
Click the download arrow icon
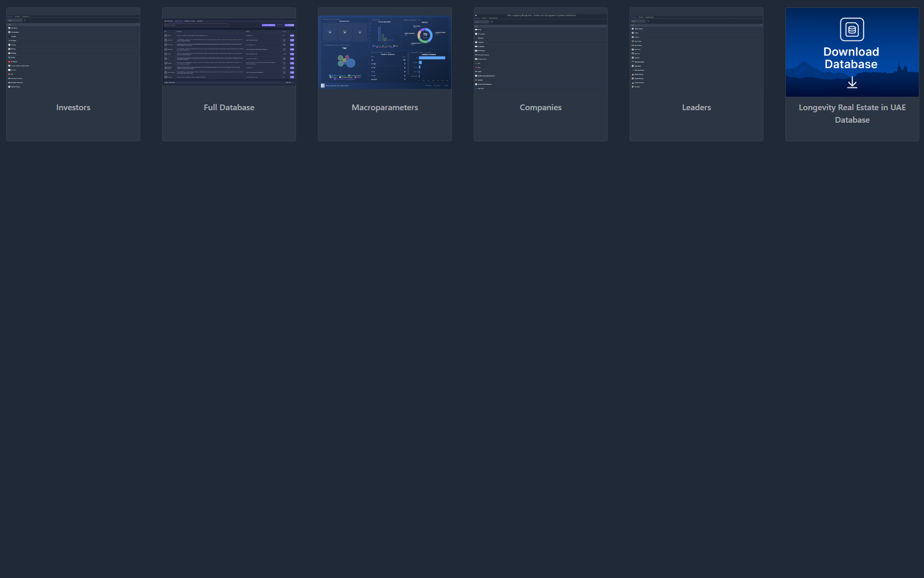[x=852, y=83]
